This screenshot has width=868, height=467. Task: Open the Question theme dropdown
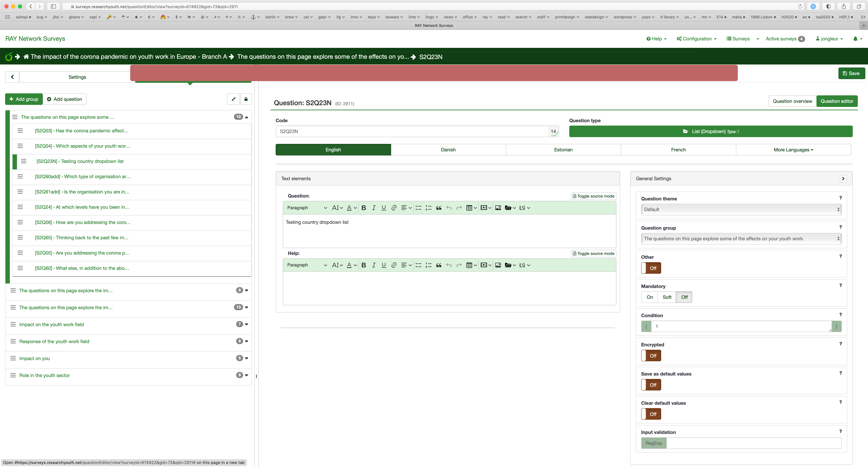point(741,209)
